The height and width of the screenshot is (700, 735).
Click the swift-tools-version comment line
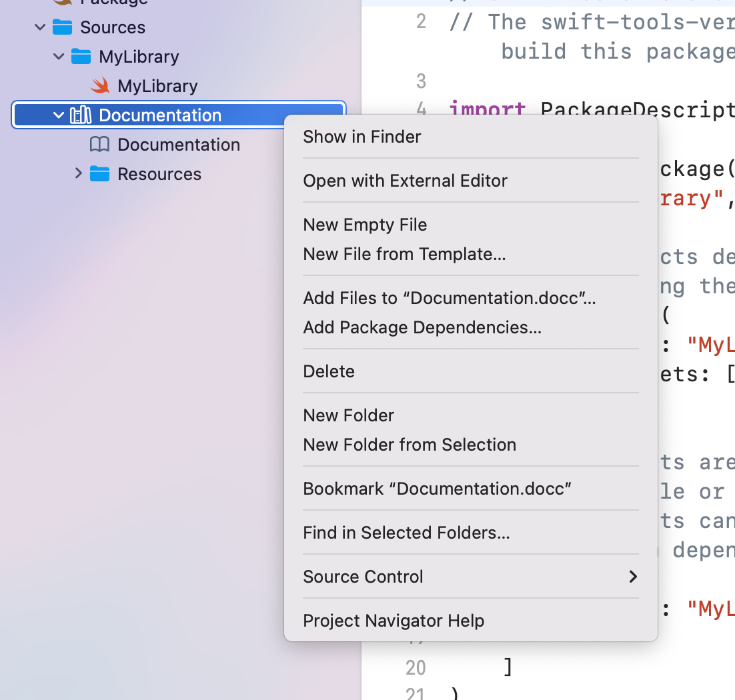pyautogui.click(x=592, y=22)
